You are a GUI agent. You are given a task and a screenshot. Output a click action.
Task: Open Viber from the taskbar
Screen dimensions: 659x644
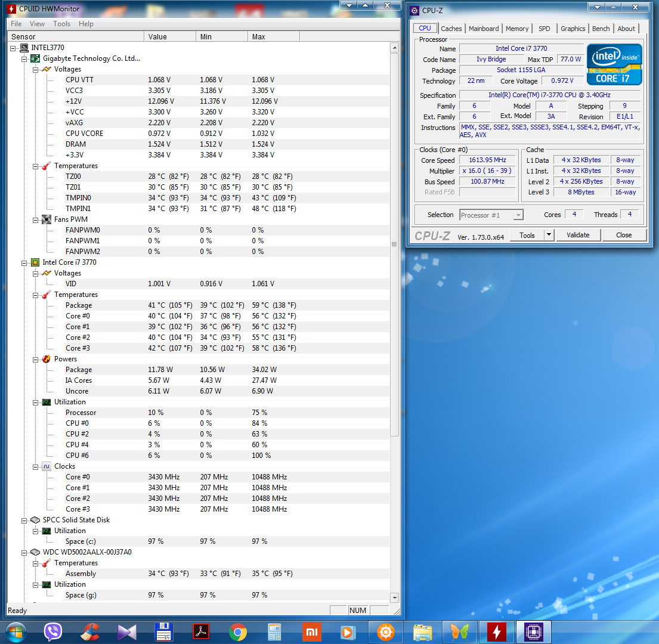(53, 631)
